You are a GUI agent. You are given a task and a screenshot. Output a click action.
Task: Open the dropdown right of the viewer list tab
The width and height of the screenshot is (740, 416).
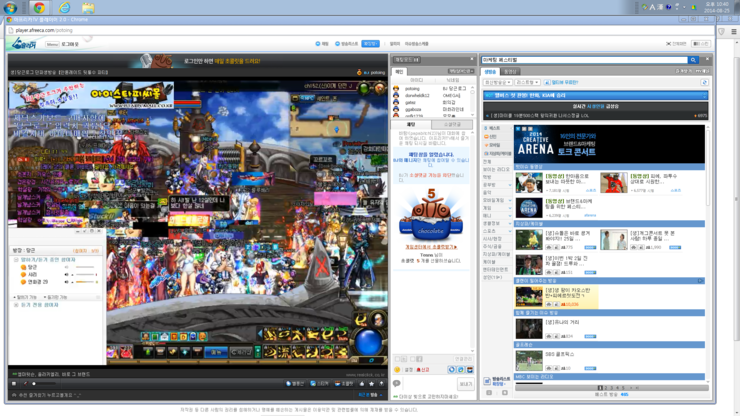461,71
